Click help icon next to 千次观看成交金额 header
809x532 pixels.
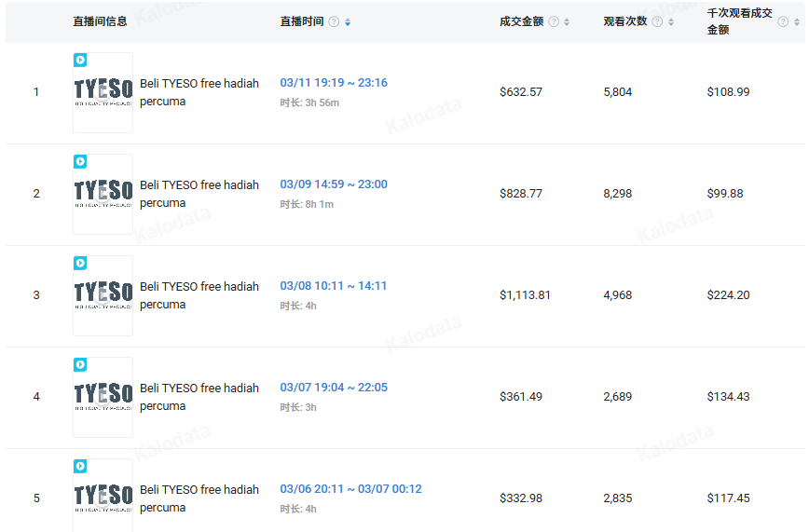coord(783,22)
